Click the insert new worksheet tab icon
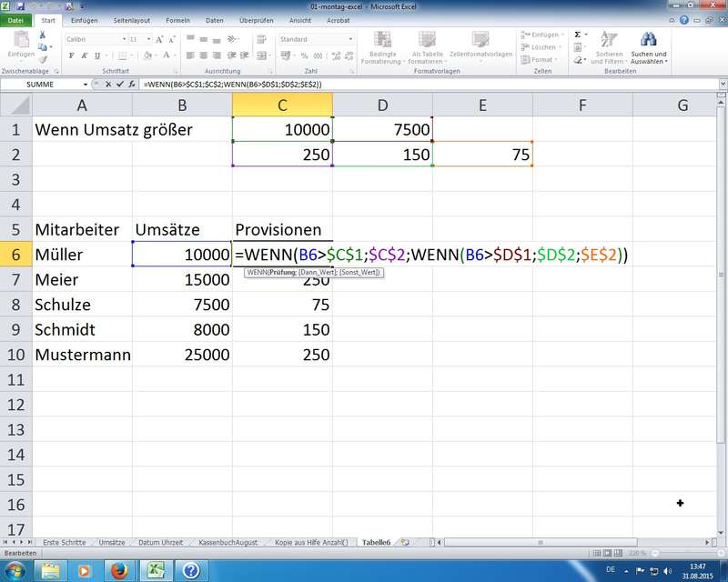The width and height of the screenshot is (728, 582). [x=404, y=542]
